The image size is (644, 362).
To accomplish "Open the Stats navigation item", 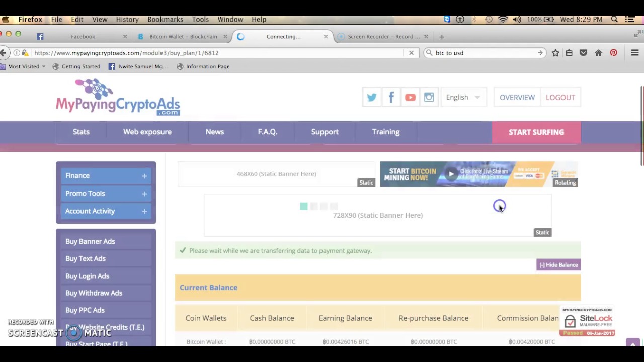I will point(81,132).
